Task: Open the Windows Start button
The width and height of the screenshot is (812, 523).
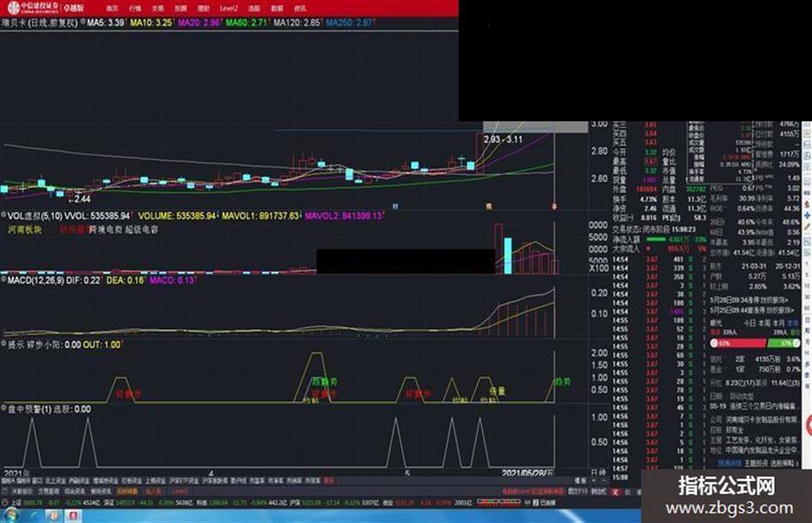Action: coord(10,515)
